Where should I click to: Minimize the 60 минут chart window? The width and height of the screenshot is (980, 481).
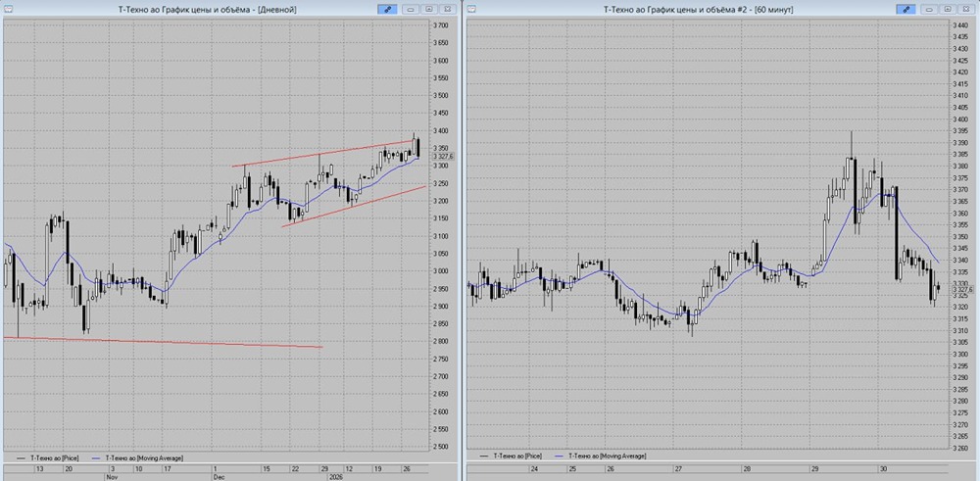929,10
